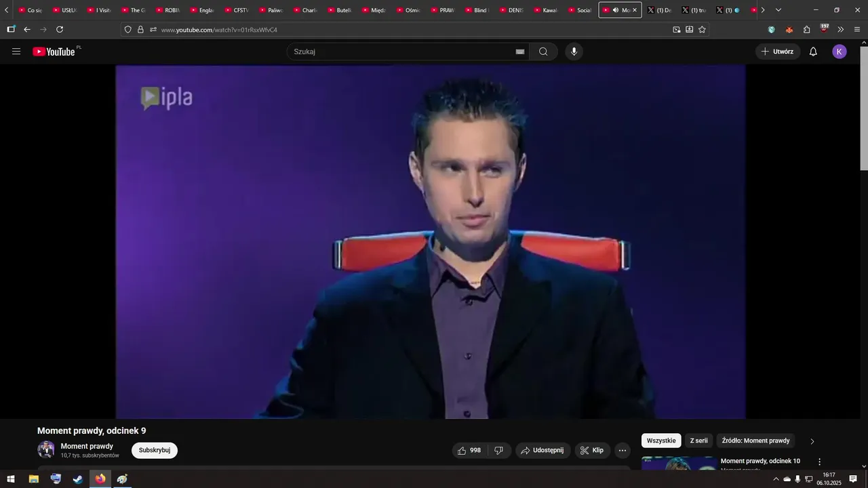This screenshot has height=488, width=868.
Task: Mute the playing Firefox tab
Action: tap(615, 10)
